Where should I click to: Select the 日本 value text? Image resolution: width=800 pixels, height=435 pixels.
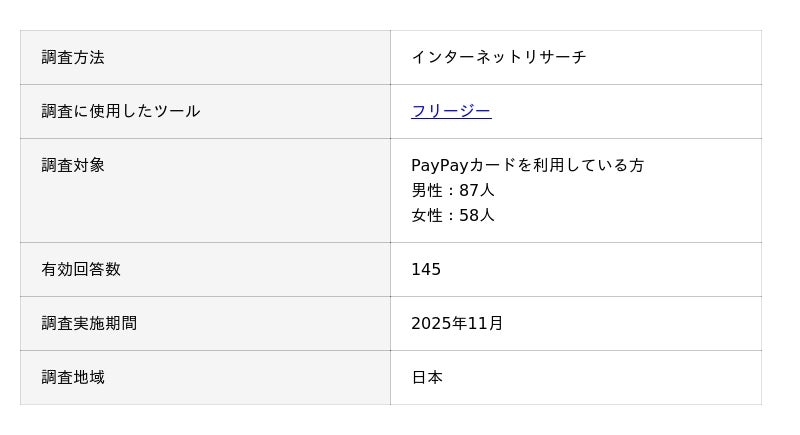coord(427,378)
